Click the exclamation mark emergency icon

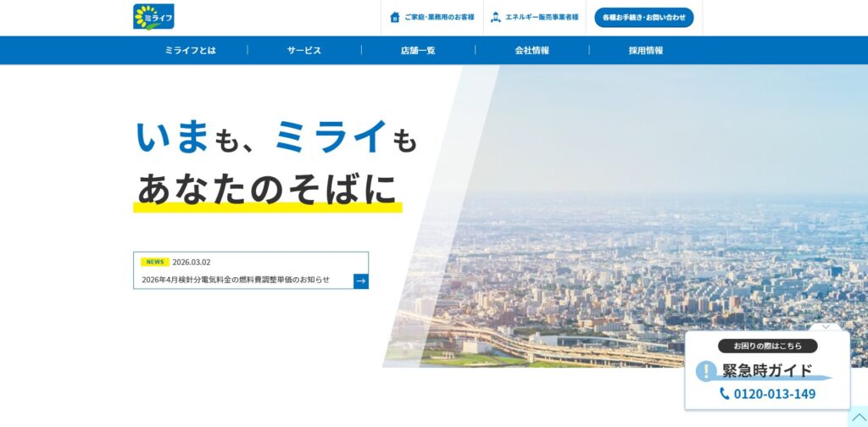(706, 371)
